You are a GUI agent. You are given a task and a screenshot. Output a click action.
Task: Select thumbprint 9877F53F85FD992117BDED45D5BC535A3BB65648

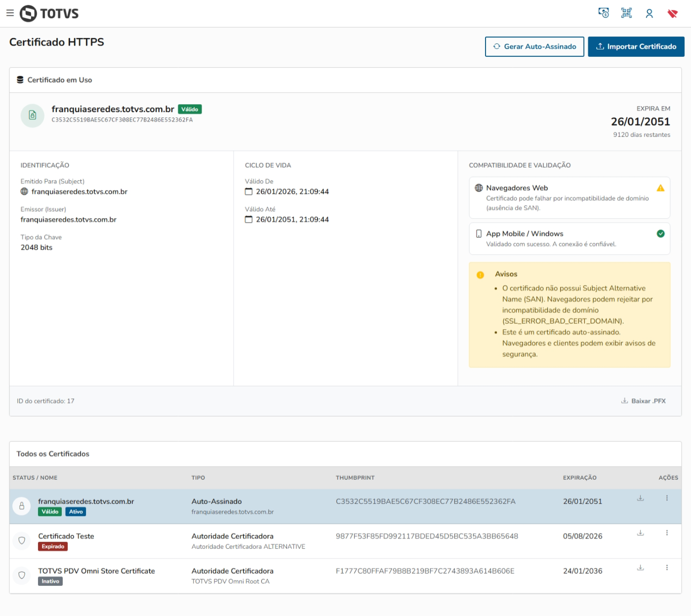point(427,537)
